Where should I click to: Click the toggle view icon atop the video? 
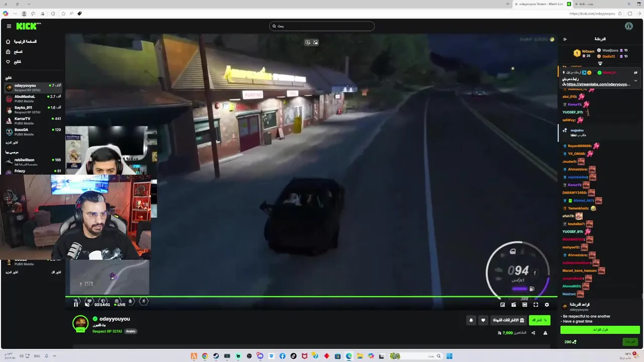[307, 42]
